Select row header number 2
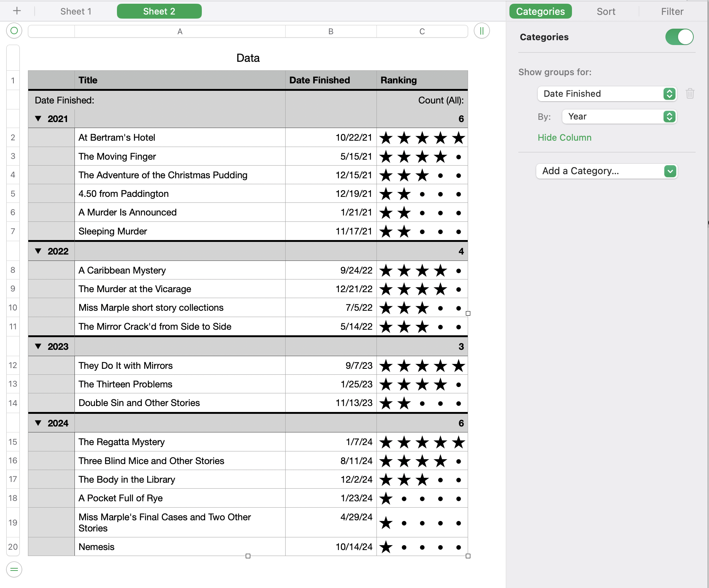This screenshot has width=709, height=588. [13, 137]
